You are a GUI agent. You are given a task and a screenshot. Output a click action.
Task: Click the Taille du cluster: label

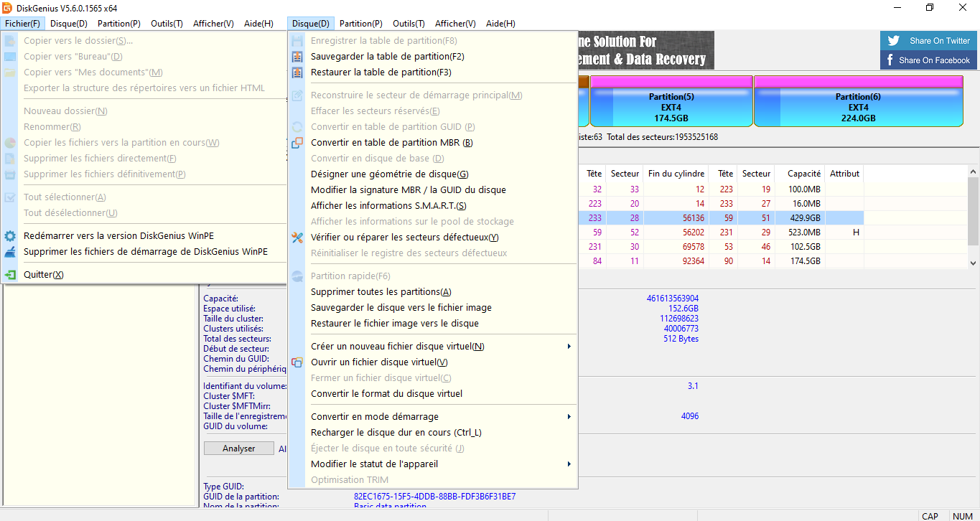(233, 319)
